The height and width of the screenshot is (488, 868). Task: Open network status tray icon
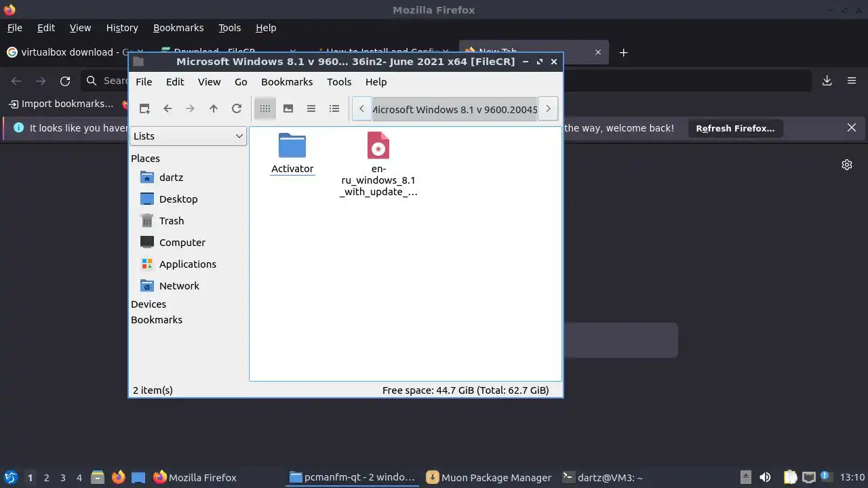[808, 478]
